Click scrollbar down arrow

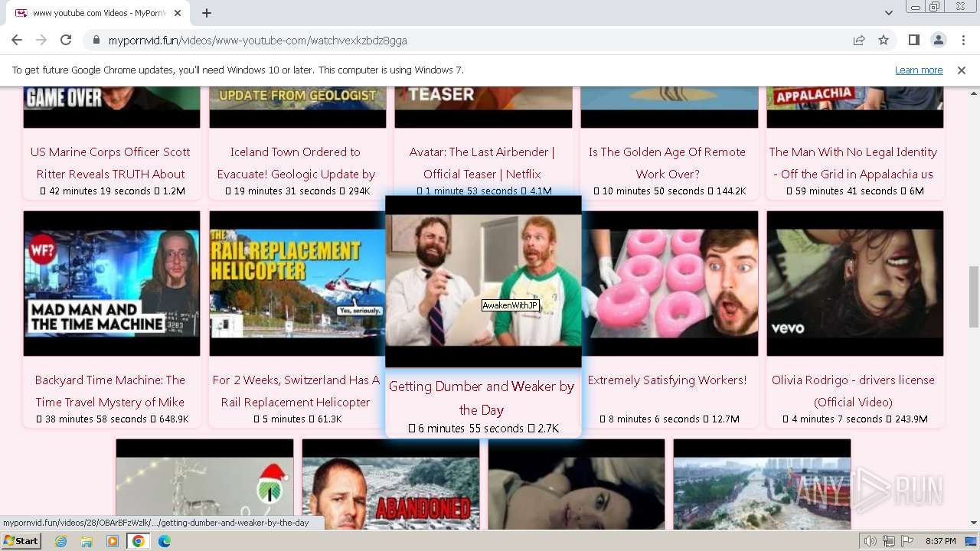click(973, 523)
